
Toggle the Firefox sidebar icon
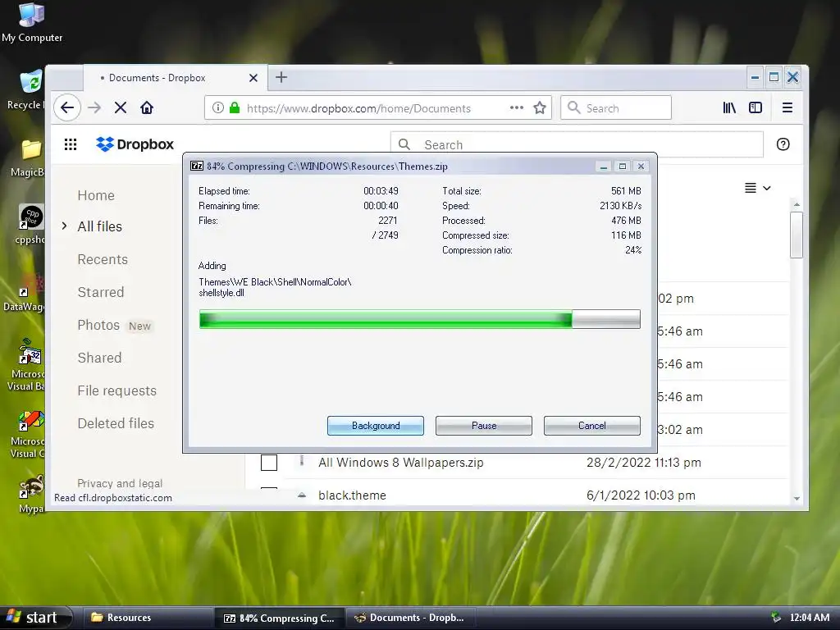[756, 107]
